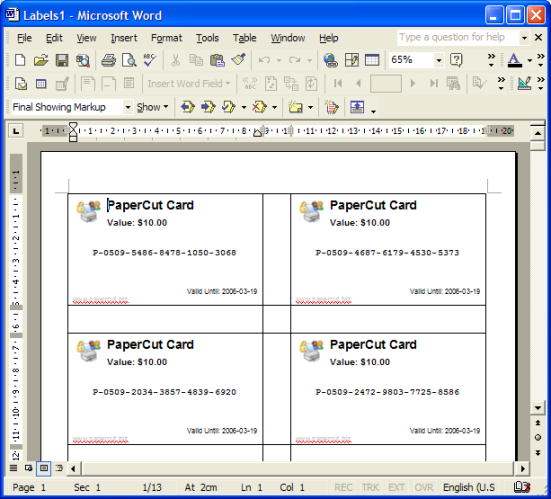Toggle REC macro recording indicator

coord(343,487)
